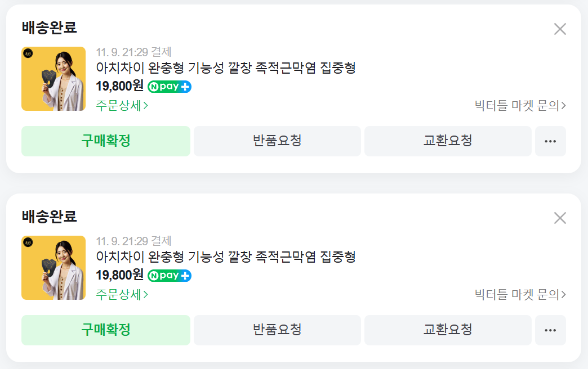
Task: Open more options for first order
Action: [550, 141]
